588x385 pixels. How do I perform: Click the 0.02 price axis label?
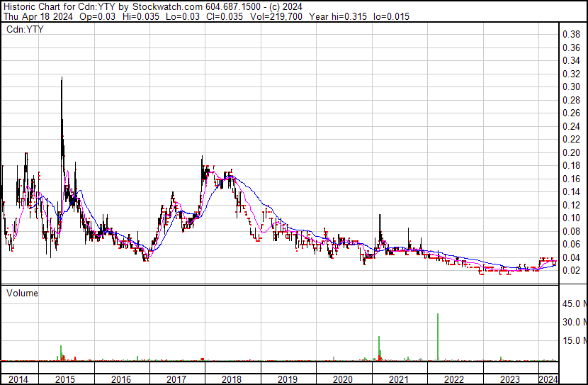coord(571,271)
